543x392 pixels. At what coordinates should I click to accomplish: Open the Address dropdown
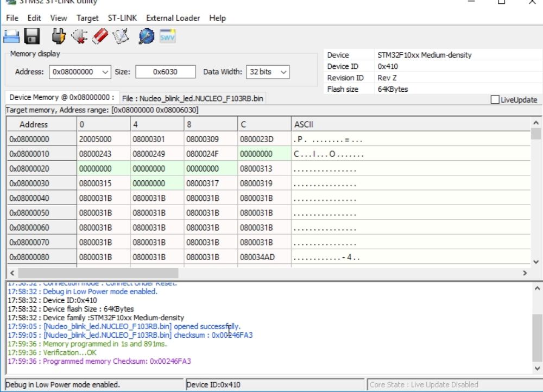click(105, 72)
